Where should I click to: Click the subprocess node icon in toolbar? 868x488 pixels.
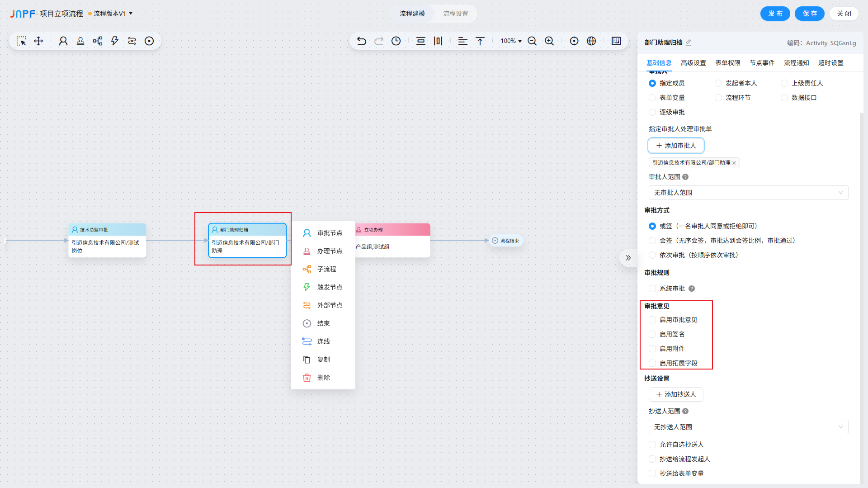pos(98,41)
